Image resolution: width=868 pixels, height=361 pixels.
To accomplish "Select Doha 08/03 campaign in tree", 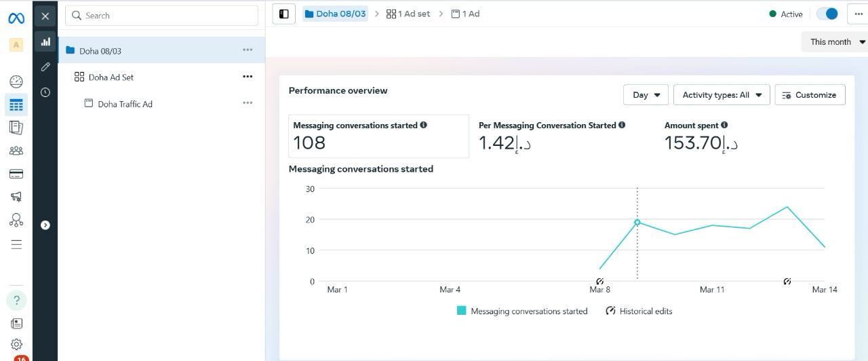I will [x=161, y=50].
